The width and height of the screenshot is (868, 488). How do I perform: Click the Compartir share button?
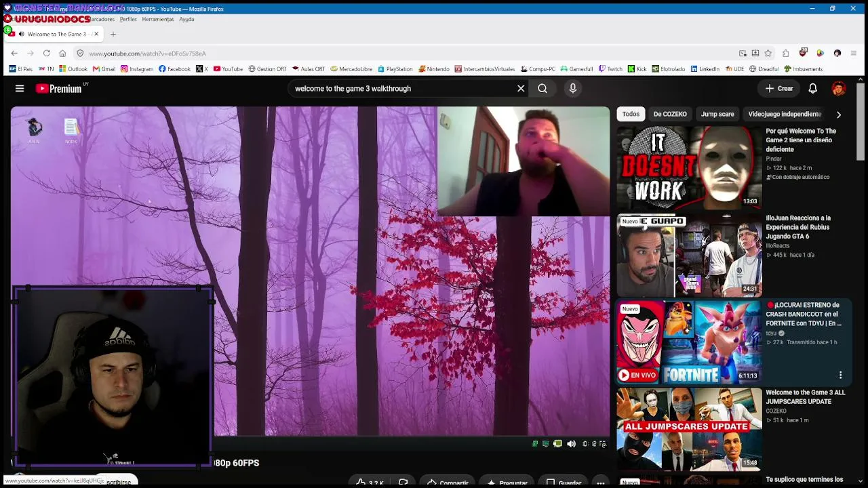coord(448,483)
